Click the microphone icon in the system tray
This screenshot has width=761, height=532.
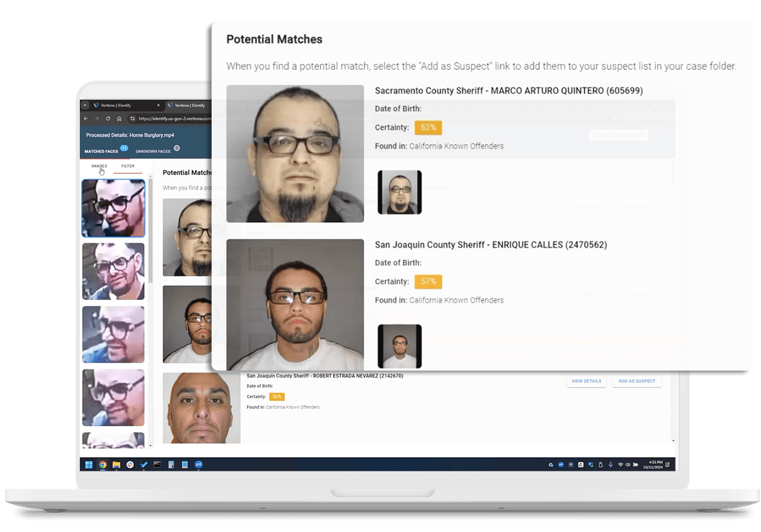[x=610, y=465]
